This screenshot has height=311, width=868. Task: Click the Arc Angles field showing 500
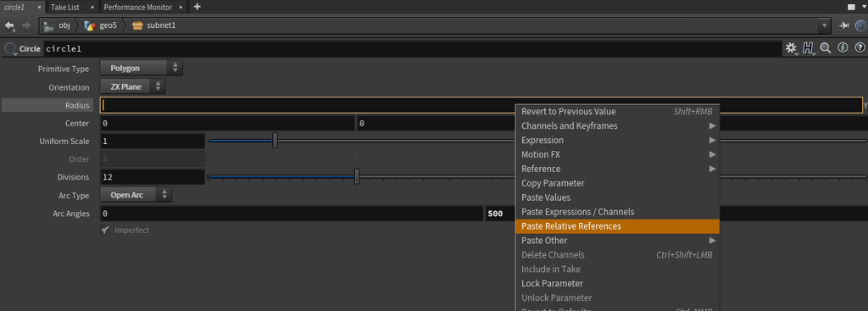point(500,214)
